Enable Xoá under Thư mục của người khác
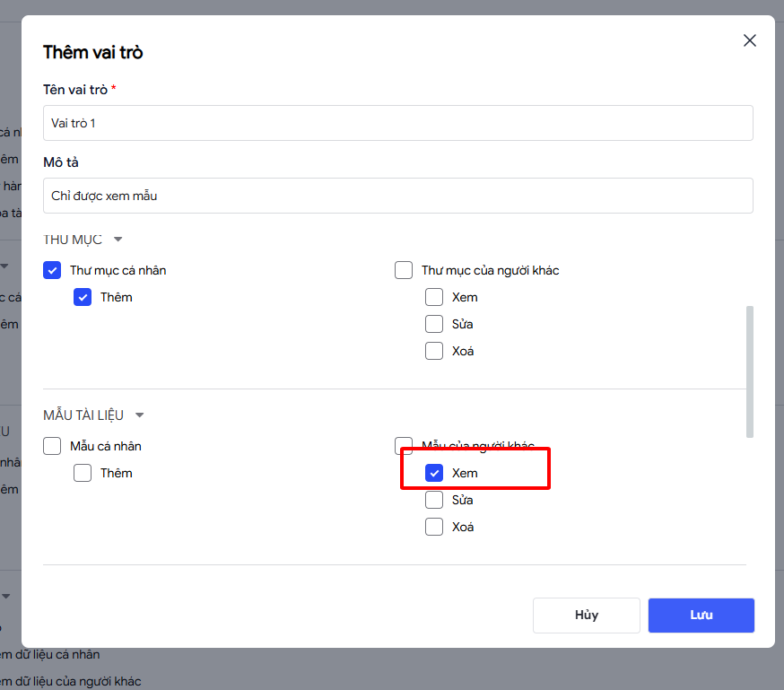The image size is (784, 690). coord(434,351)
